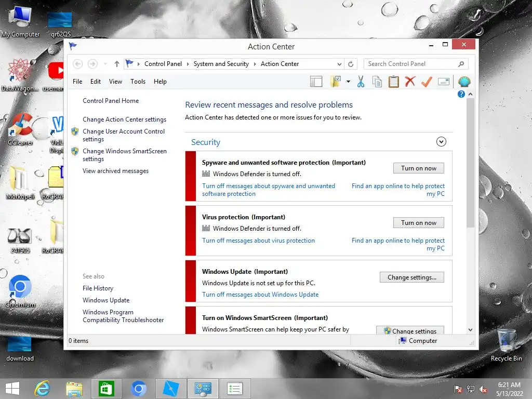Image resolution: width=532 pixels, height=399 pixels.
Task: Expand System and Security breadcrumb arrow
Action: [x=255, y=64]
